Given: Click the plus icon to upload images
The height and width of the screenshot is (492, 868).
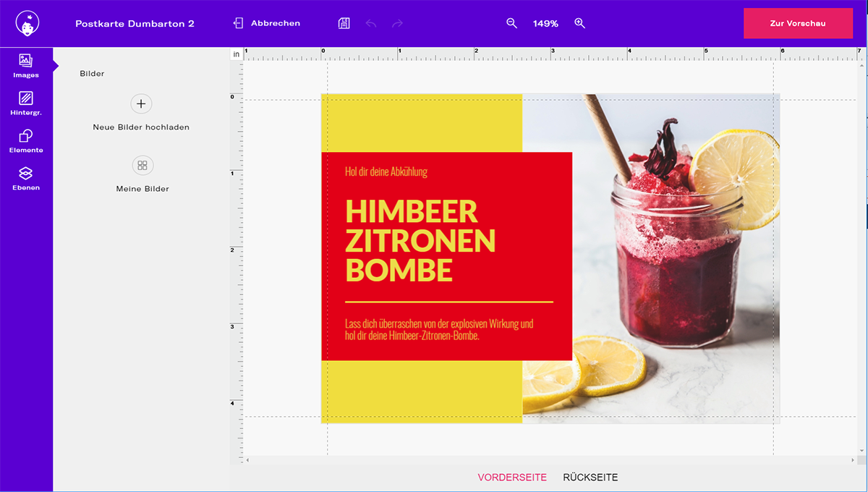Looking at the screenshot, I should click(x=141, y=103).
